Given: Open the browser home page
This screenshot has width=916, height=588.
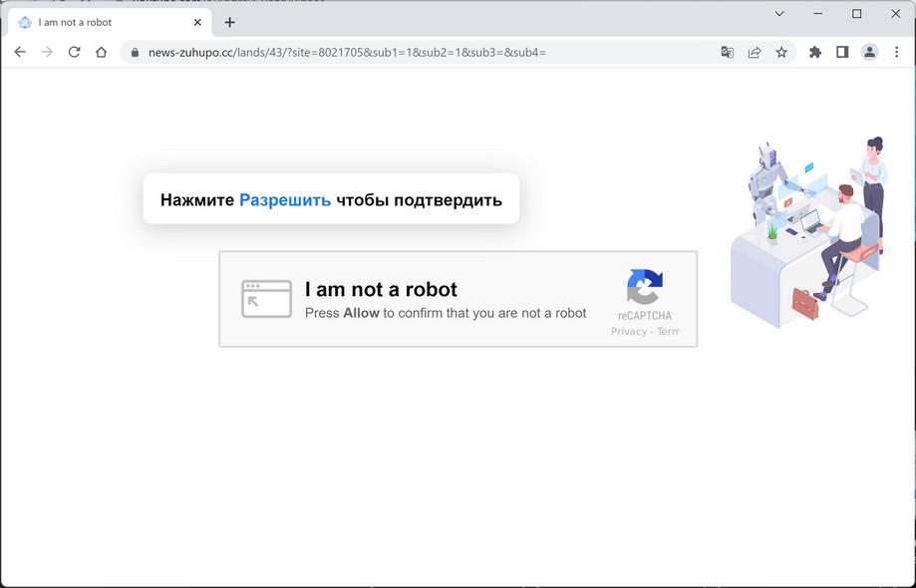Looking at the screenshot, I should click(x=101, y=52).
